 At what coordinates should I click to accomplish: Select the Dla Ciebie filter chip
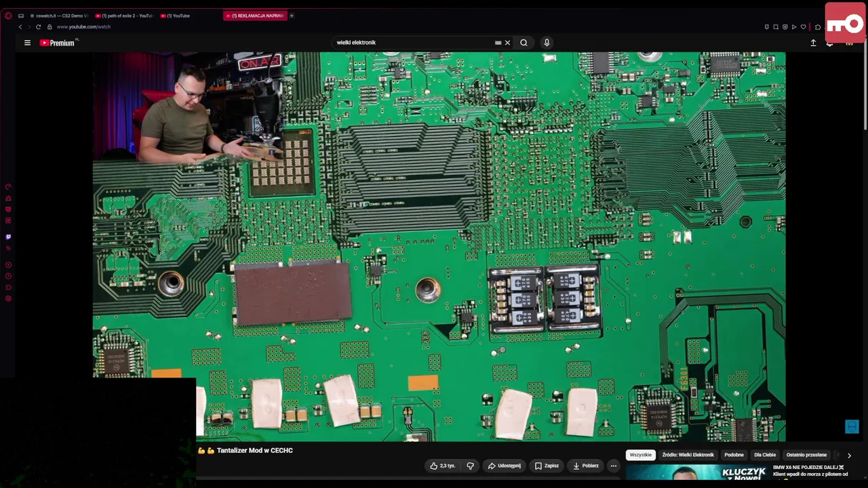pyautogui.click(x=765, y=455)
